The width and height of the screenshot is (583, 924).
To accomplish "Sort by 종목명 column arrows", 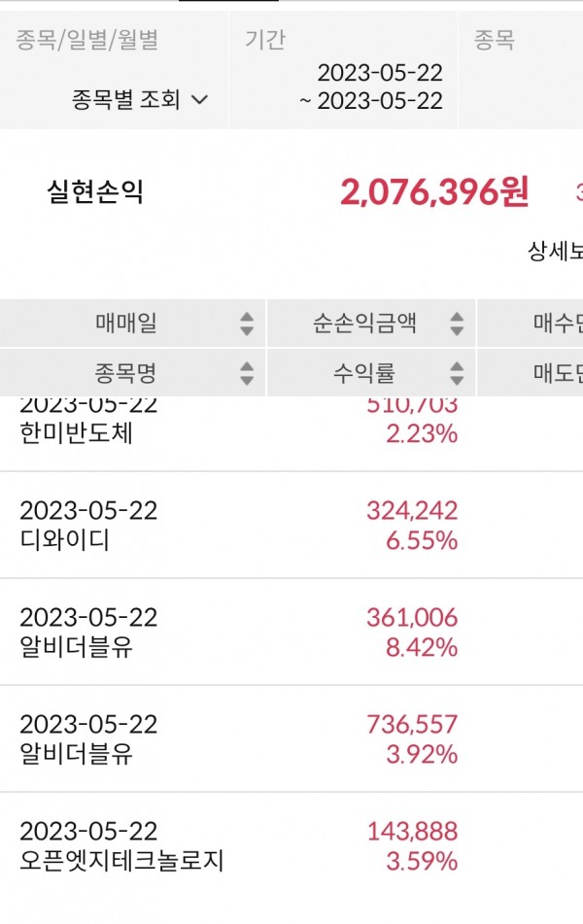I will click(x=247, y=372).
